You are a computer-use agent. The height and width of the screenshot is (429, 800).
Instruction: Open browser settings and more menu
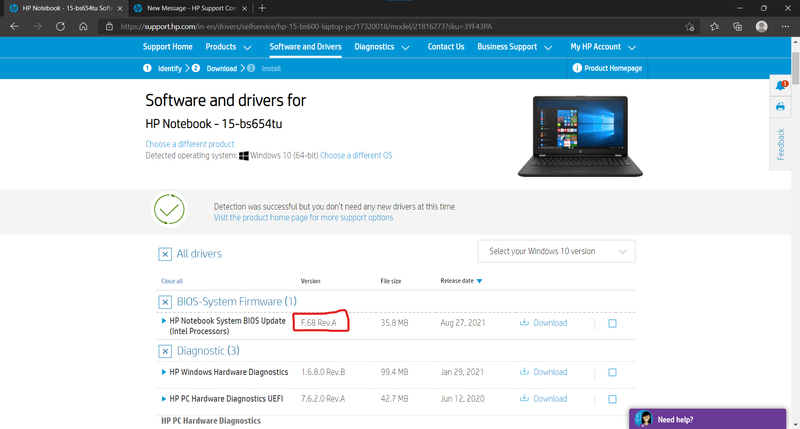tap(785, 27)
